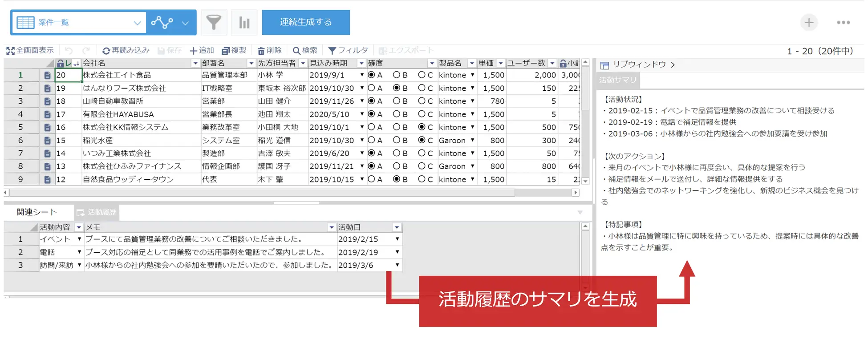Open 製品名 dropdown in row 6 Garoon

coord(472,140)
